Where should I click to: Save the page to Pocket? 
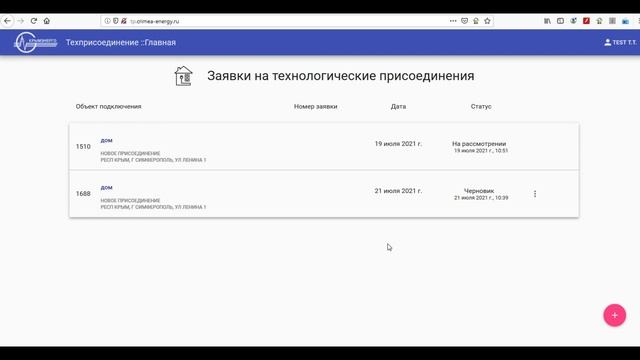click(x=464, y=21)
